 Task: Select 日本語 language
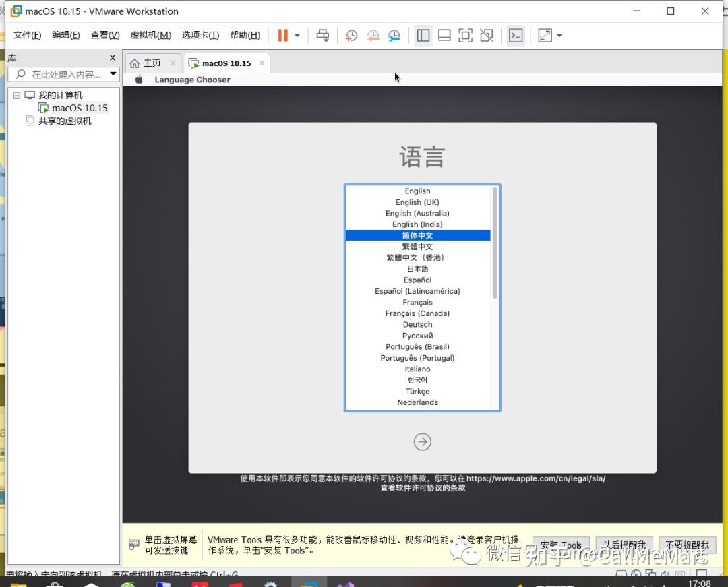click(417, 269)
